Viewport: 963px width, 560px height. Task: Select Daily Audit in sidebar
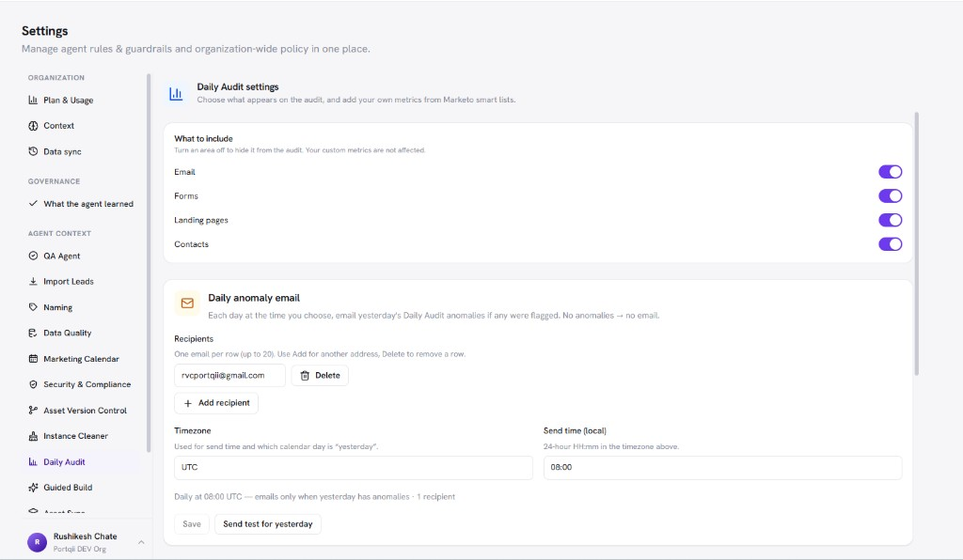coord(80,462)
